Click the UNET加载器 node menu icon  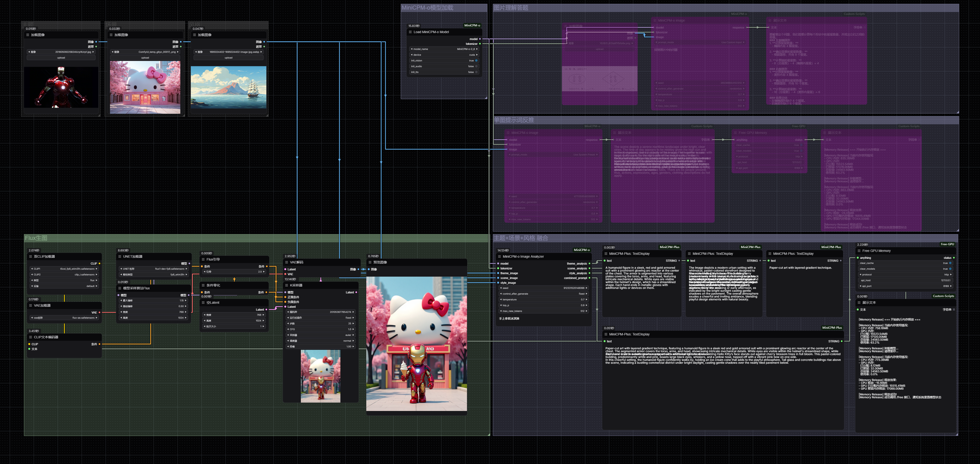pyautogui.click(x=119, y=256)
